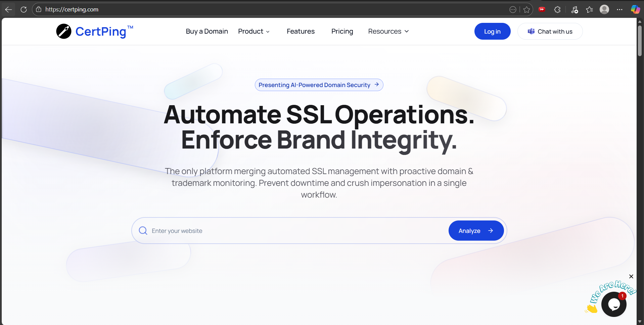Click the browser profile avatar
644x325 pixels.
point(605,9)
